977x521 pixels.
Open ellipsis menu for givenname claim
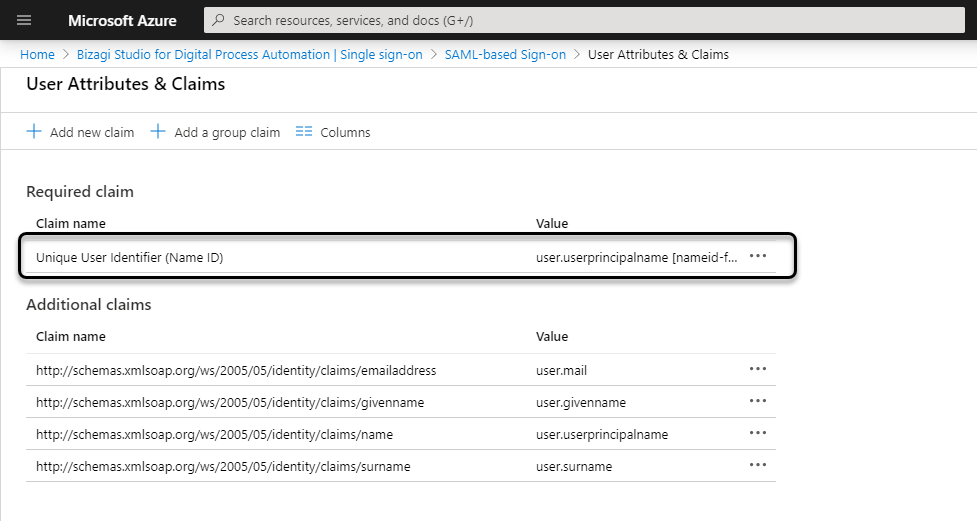coord(758,401)
